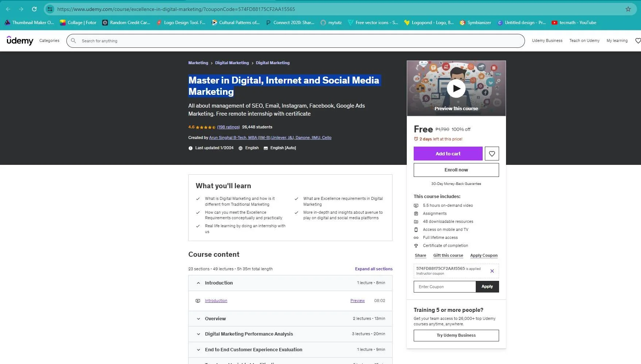Open the Free vector icons bookmark
The width and height of the screenshot is (641, 364).
pos(373,23)
